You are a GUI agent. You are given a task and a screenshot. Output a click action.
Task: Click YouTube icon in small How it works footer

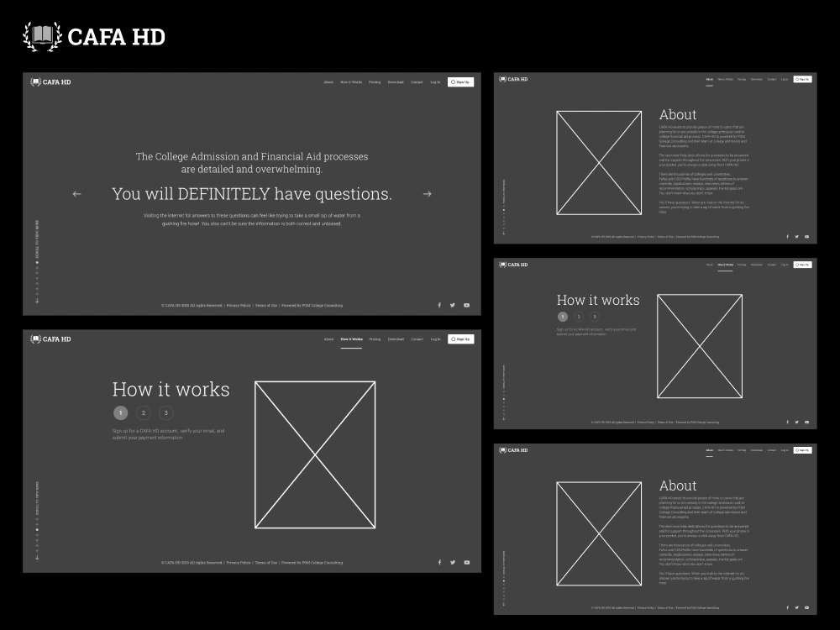[x=806, y=423]
